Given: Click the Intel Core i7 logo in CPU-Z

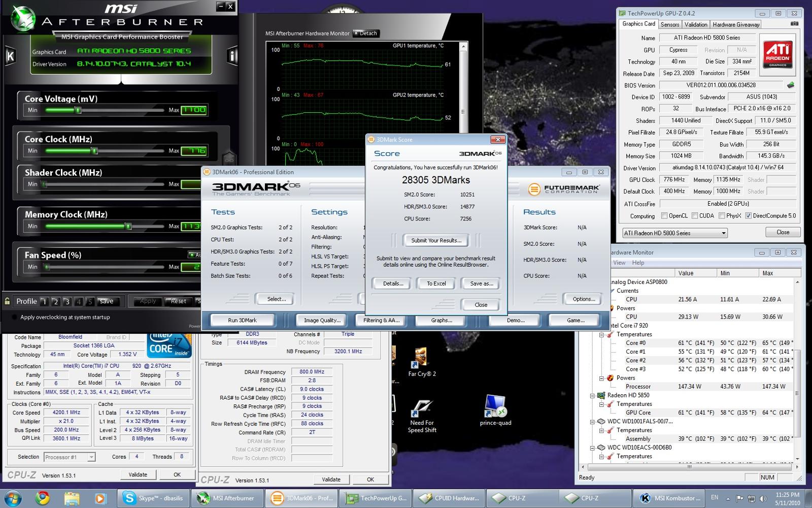Looking at the screenshot, I should 169,345.
